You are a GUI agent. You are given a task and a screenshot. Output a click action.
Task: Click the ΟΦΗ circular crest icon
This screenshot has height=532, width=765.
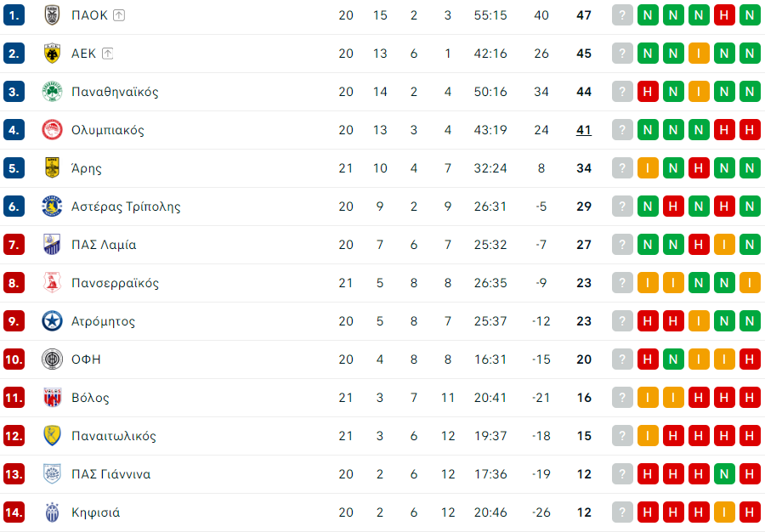(x=52, y=359)
